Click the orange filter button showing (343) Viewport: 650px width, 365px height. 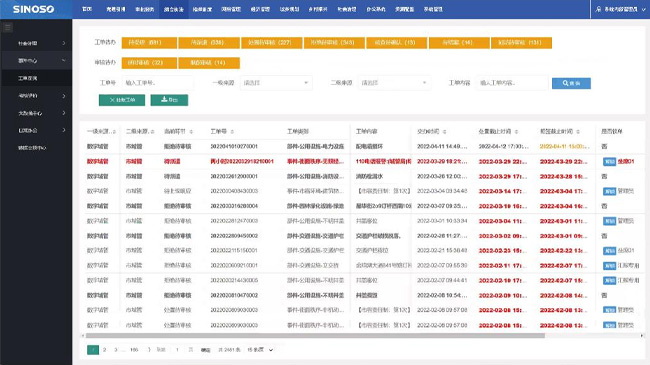coord(334,43)
